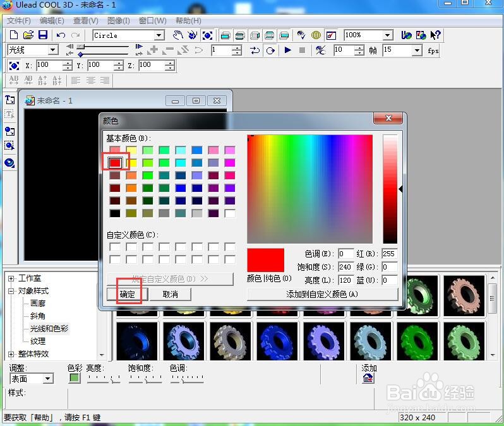This screenshot has height=426, width=504.
Task: Open the 100% zoom dropdown
Action: click(x=388, y=35)
